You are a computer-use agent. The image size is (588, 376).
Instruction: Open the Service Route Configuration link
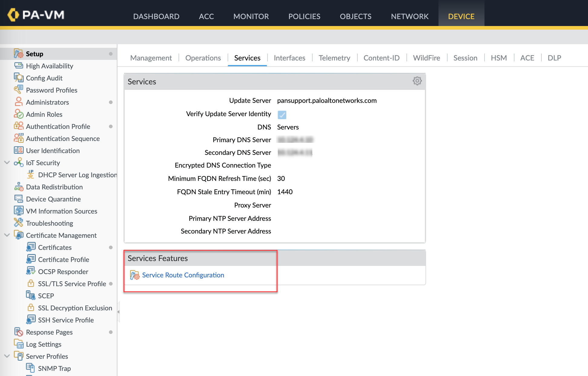(183, 275)
